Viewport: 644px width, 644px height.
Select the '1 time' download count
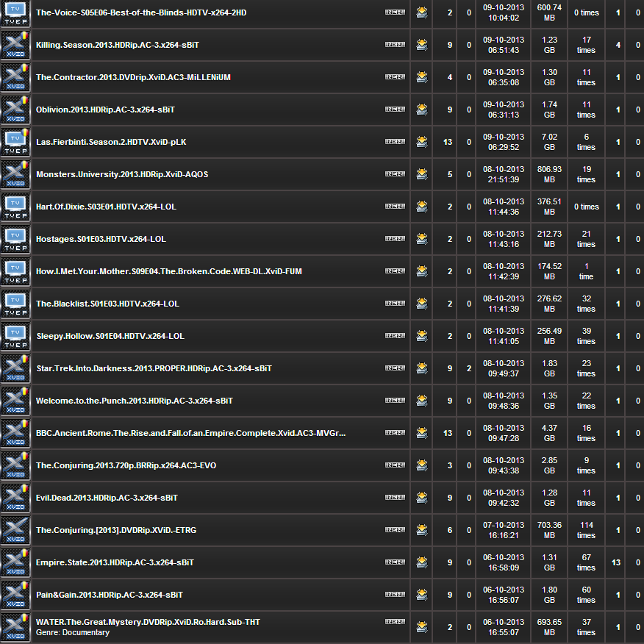tap(586, 271)
